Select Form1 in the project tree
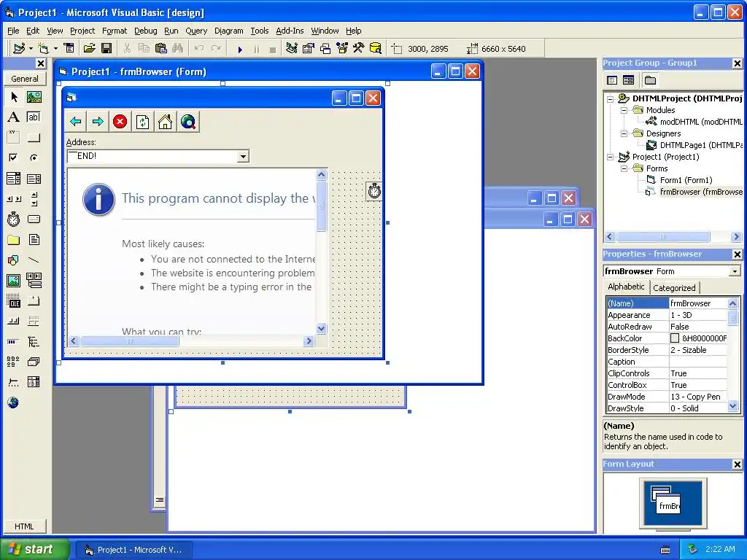 click(x=686, y=180)
